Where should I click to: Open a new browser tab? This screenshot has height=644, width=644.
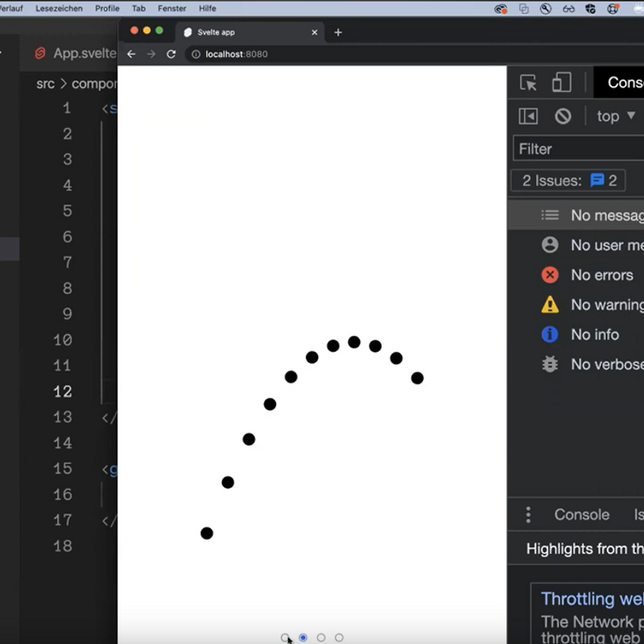[338, 32]
